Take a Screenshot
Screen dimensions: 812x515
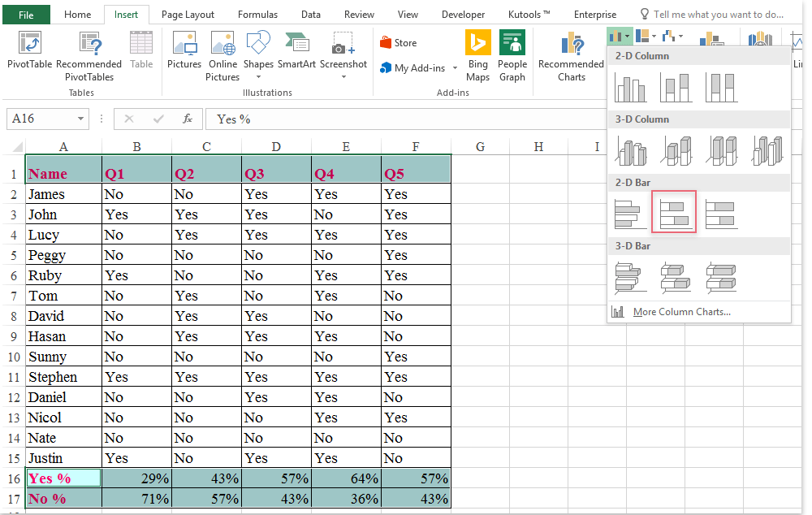pyautogui.click(x=343, y=50)
